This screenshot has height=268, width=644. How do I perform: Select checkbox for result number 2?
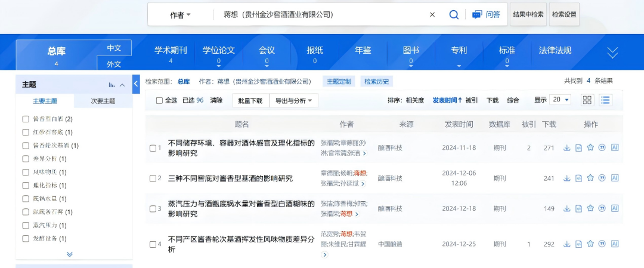coord(153,178)
